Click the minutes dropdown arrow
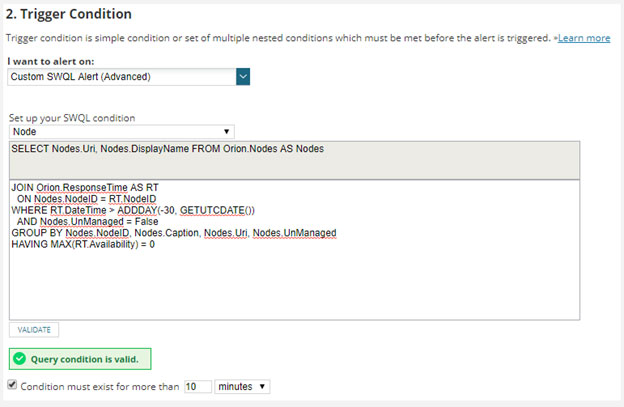 pos(262,386)
